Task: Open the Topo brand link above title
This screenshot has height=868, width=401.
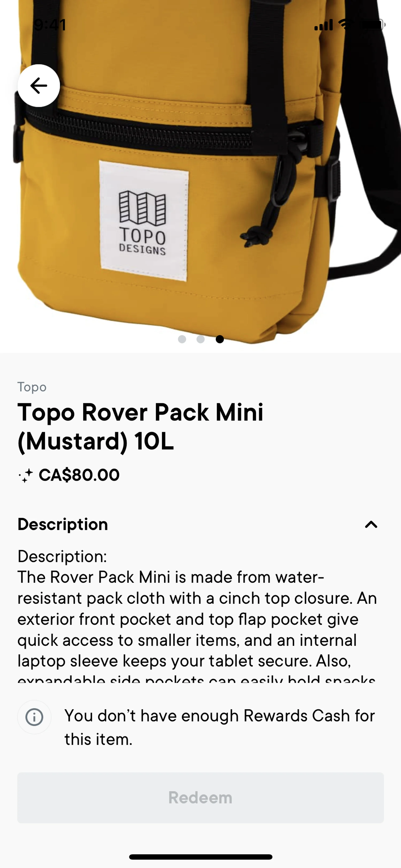Action: pos(32,387)
